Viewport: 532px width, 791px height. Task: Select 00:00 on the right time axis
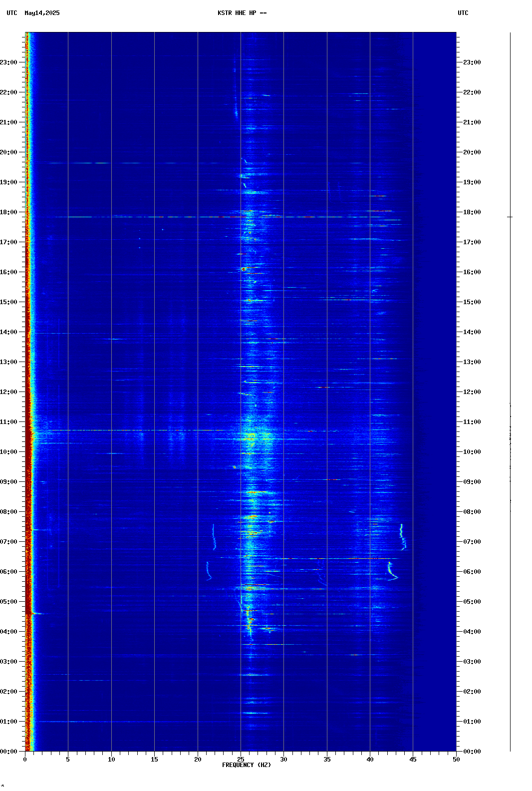point(472,752)
